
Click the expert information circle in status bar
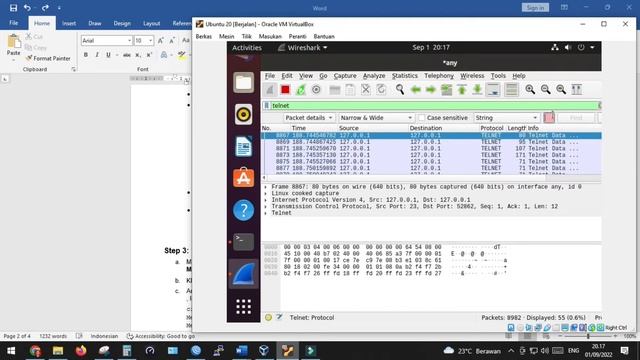268,317
